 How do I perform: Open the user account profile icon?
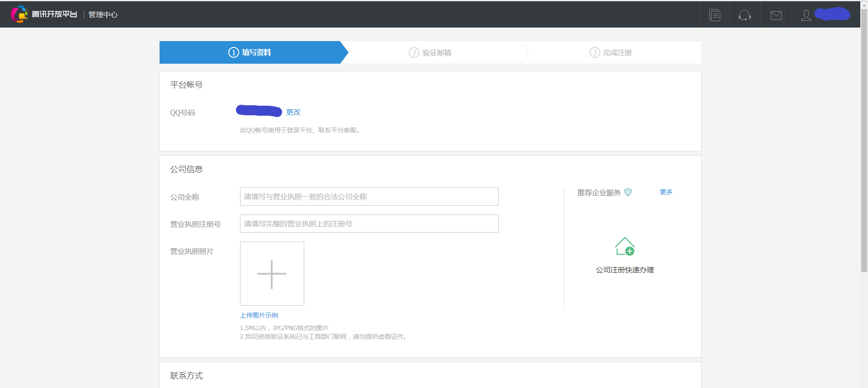click(x=806, y=15)
